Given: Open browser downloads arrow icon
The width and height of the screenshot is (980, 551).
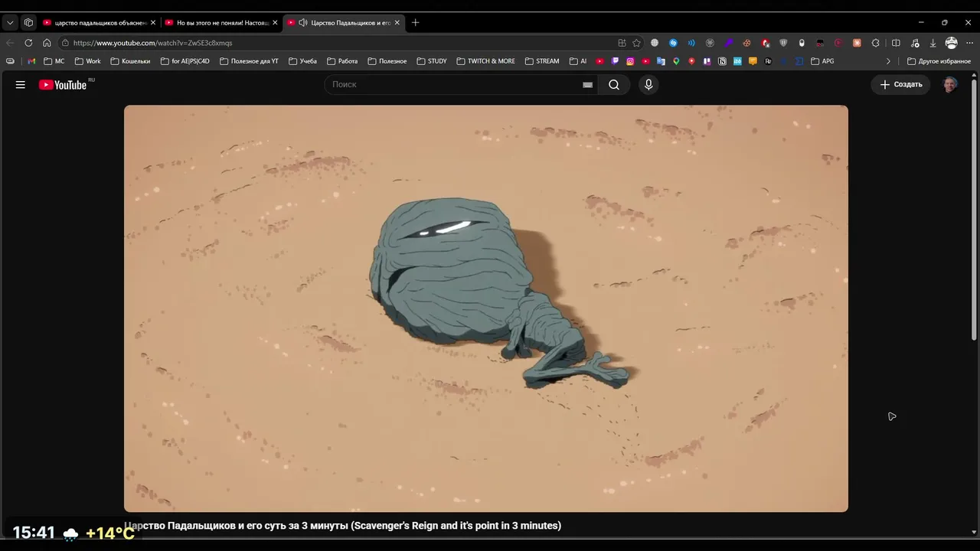Looking at the screenshot, I should pyautogui.click(x=933, y=43).
